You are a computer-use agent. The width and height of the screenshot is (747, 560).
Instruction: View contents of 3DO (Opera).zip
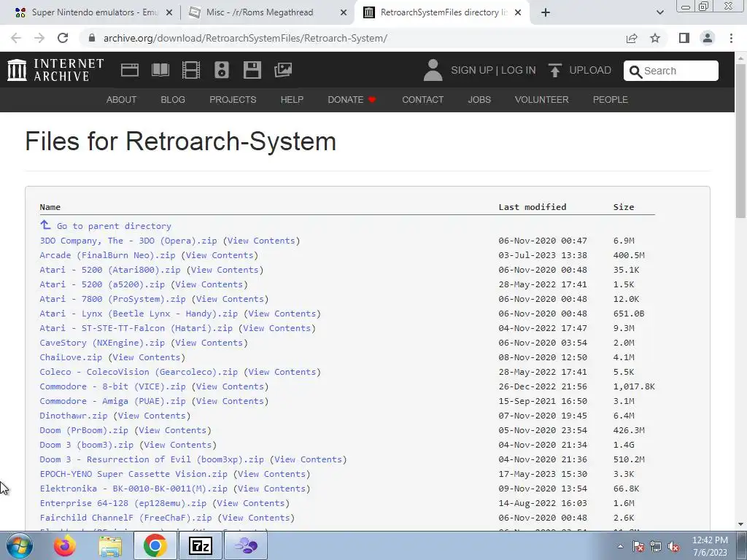click(261, 241)
